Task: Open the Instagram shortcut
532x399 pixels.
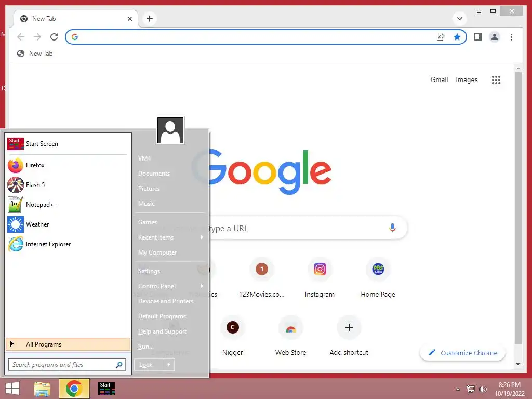Action: point(320,278)
